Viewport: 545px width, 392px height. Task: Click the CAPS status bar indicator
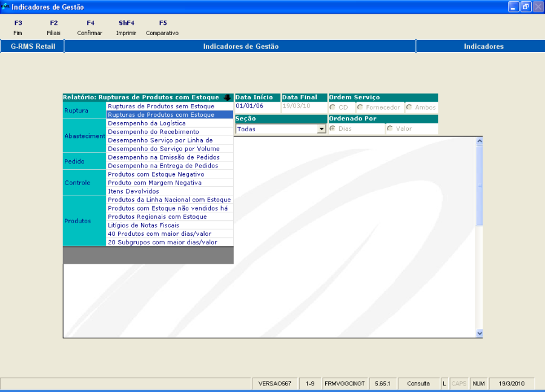[459, 384]
